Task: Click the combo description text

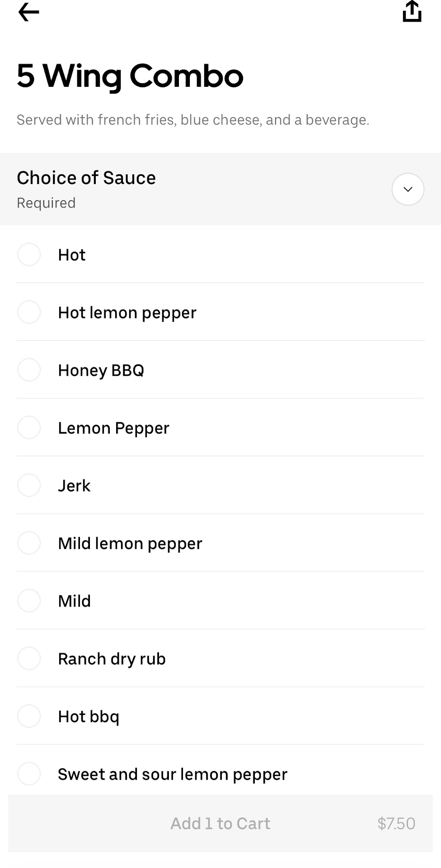Action: tap(193, 120)
